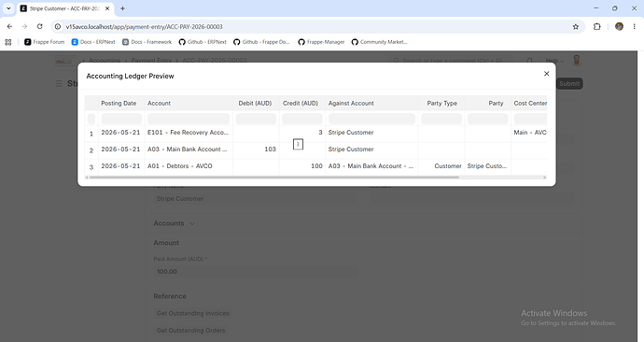Click the address bar URL
The width and height of the screenshot is (644, 342).
(x=144, y=27)
